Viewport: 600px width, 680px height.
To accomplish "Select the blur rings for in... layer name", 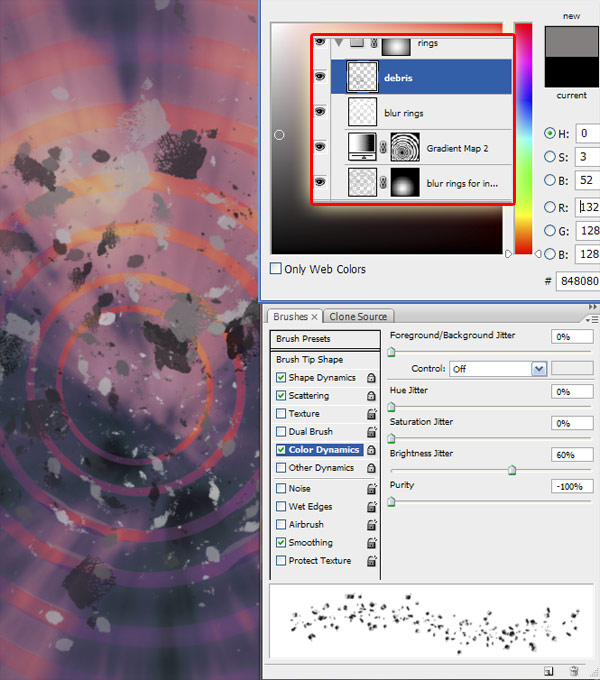I will tap(462, 183).
